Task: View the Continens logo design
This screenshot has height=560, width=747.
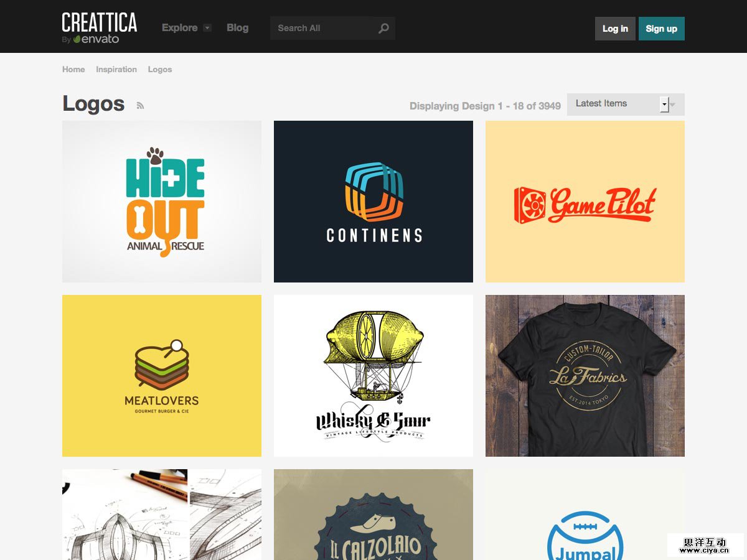Action: pos(373,201)
